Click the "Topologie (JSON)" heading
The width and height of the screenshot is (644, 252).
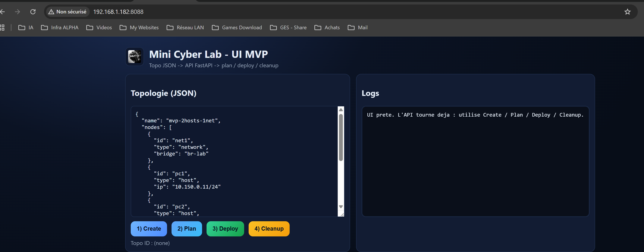163,93
